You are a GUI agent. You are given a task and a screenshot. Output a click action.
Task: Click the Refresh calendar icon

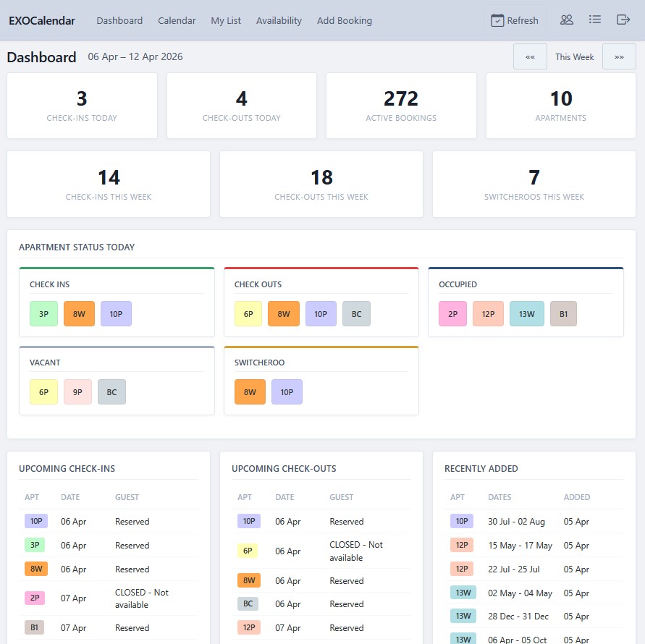pos(514,20)
